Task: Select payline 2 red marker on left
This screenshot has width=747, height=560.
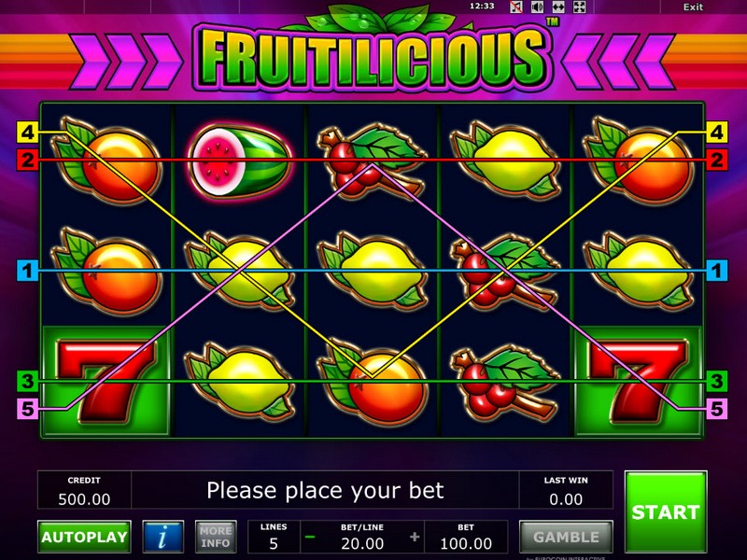Action: pos(28,160)
